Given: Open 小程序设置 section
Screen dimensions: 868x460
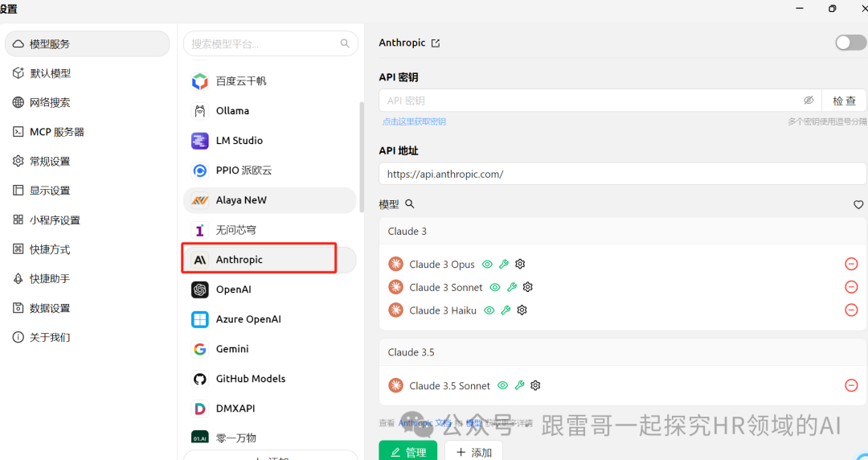Looking at the screenshot, I should [x=87, y=220].
